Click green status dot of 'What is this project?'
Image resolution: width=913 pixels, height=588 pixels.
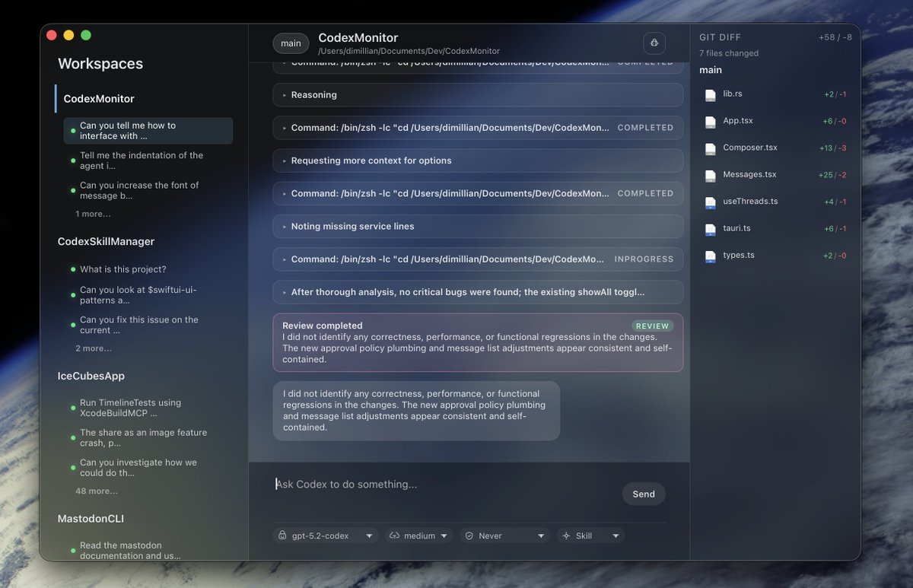73,269
